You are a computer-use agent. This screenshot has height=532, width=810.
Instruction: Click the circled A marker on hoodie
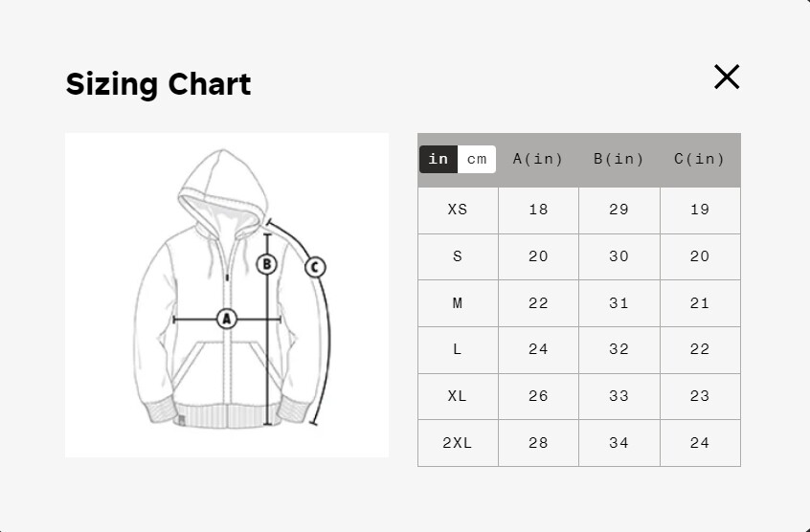[x=226, y=318]
